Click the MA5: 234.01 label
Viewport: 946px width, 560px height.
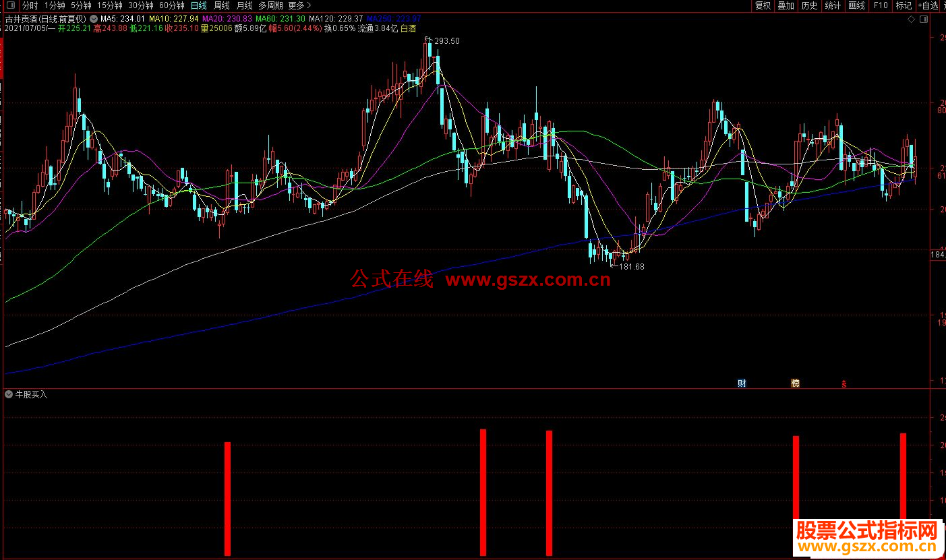[123, 19]
